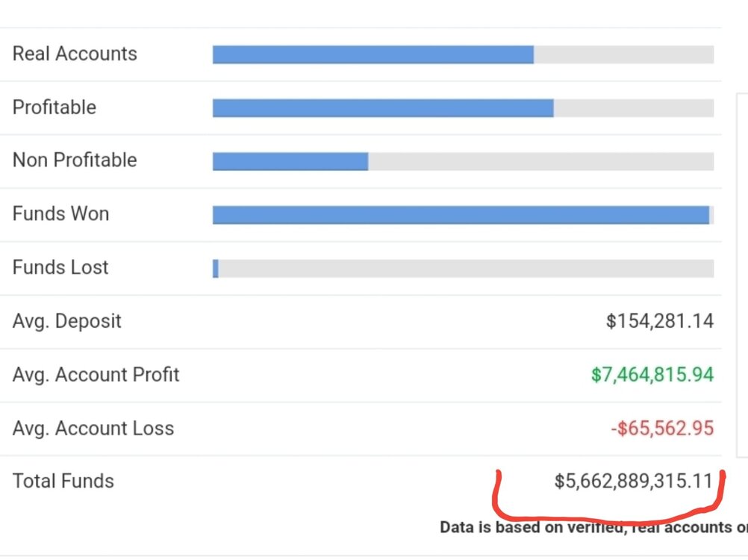Viewport: 748px width, 560px height.
Task: Click the Avg. Account Loss label
Action: 93,429
